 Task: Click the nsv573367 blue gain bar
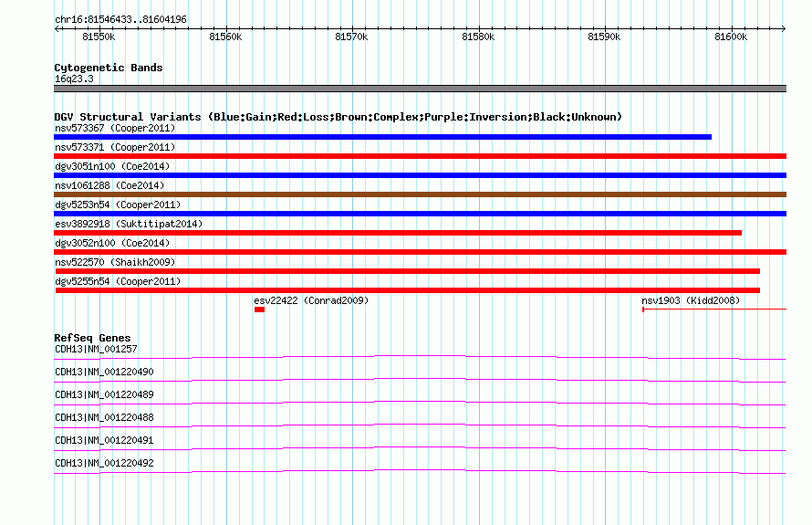click(382, 137)
